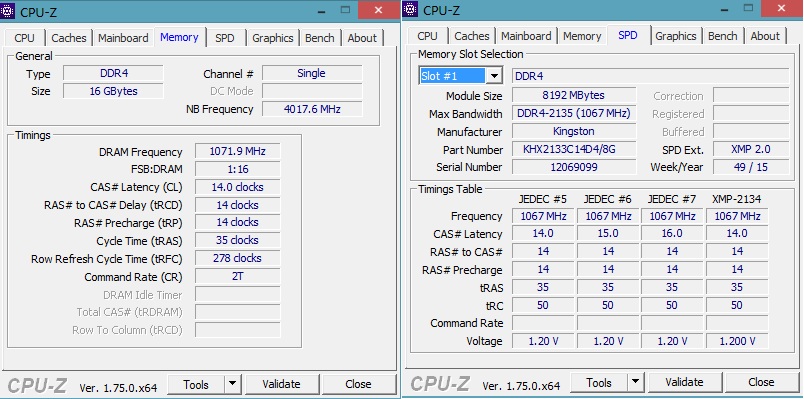
Task: Click Tools button in right window
Action: [599, 382]
